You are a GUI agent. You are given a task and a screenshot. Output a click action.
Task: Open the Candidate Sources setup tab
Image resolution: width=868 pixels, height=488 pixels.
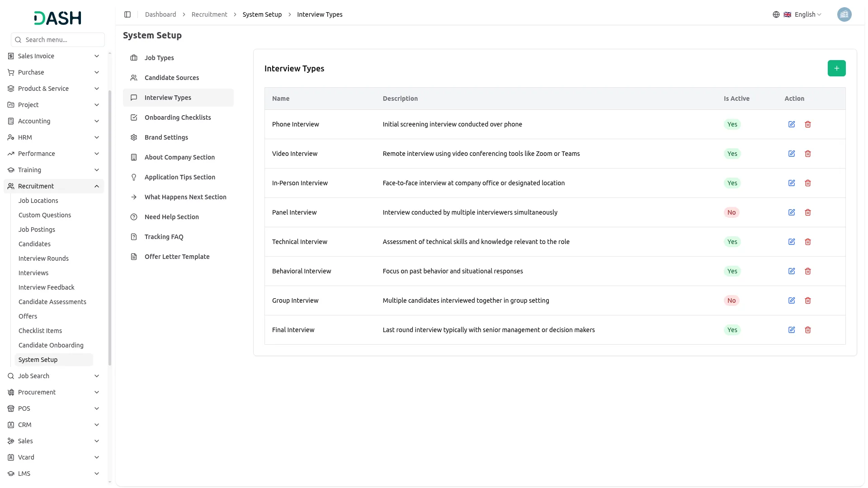171,78
